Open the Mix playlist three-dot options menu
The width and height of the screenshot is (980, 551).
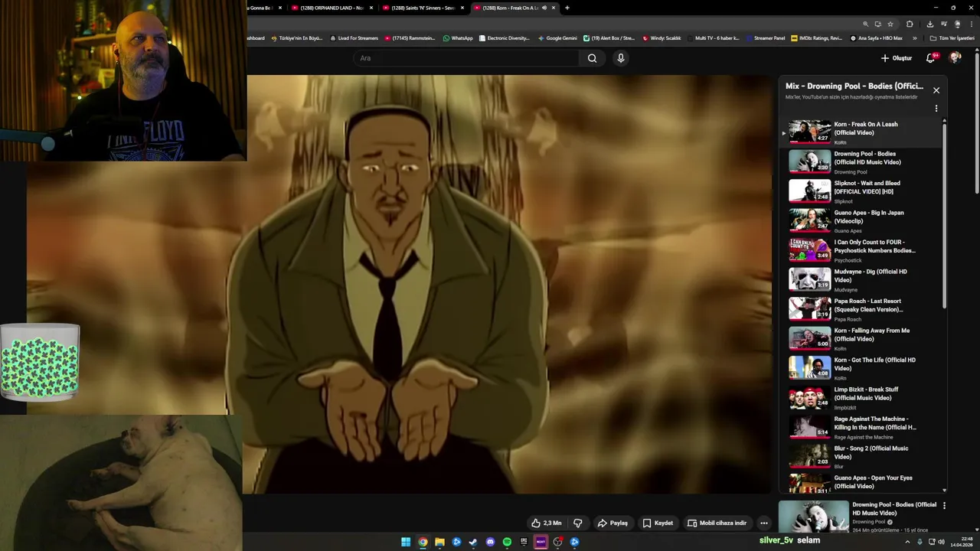[x=936, y=109]
